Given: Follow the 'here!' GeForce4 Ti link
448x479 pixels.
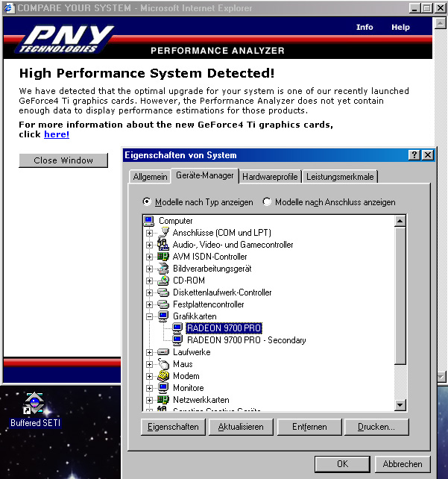Looking at the screenshot, I should [x=57, y=134].
